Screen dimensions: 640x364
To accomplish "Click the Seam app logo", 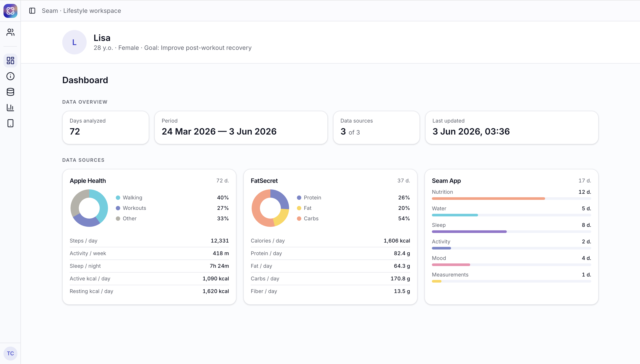I will [10, 11].
